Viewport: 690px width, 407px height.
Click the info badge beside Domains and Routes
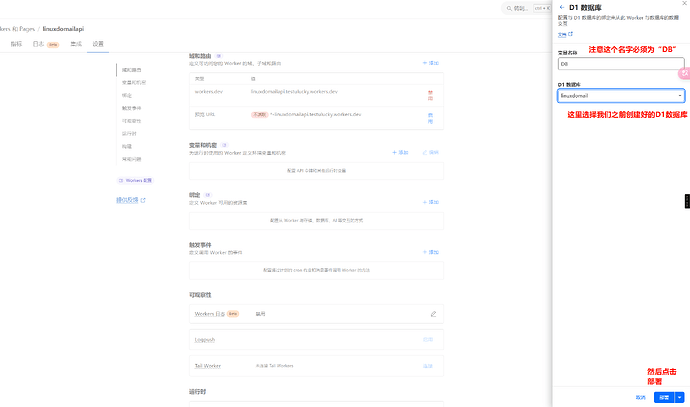219,56
